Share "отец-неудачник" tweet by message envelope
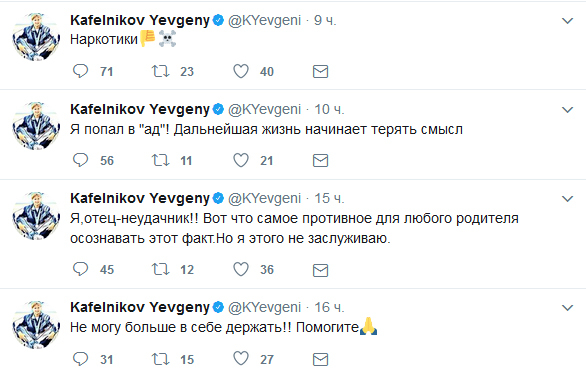The image size is (586, 376). (320, 270)
